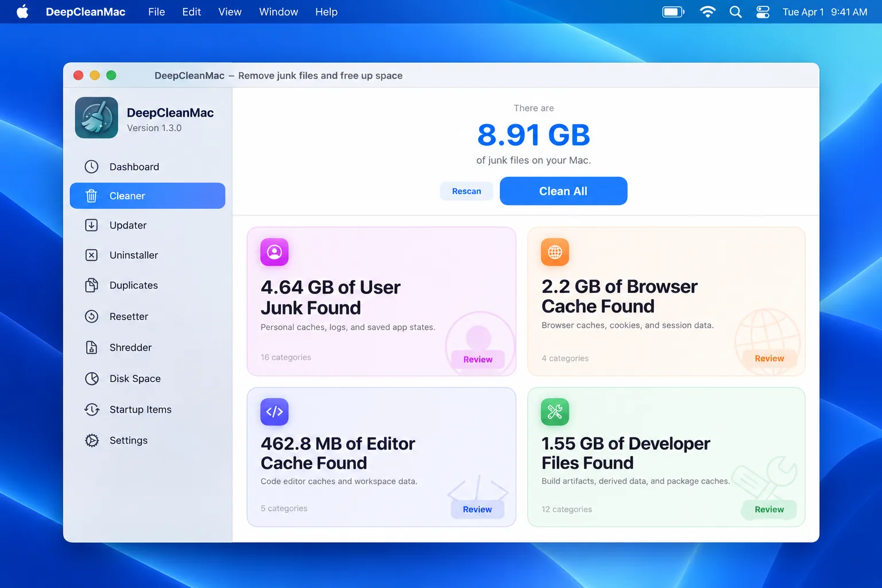Click the orange Browser Cache globe icon

[x=555, y=252]
